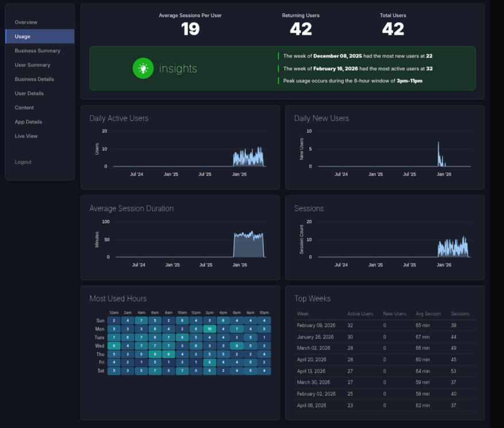Click the 12pm column label in heatmap
The width and height of the screenshot is (504, 428).
pyautogui.click(x=196, y=312)
